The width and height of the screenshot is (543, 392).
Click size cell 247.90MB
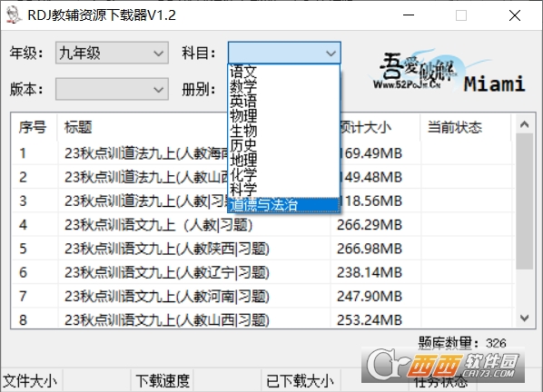pyautogui.click(x=370, y=297)
